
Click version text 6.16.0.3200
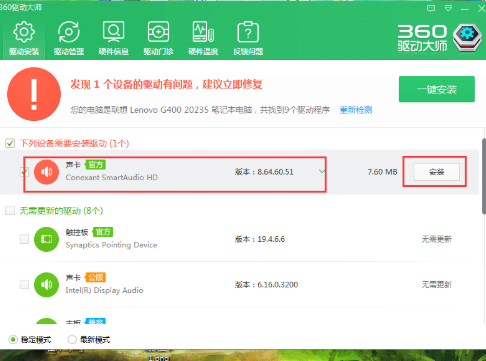tap(278, 285)
